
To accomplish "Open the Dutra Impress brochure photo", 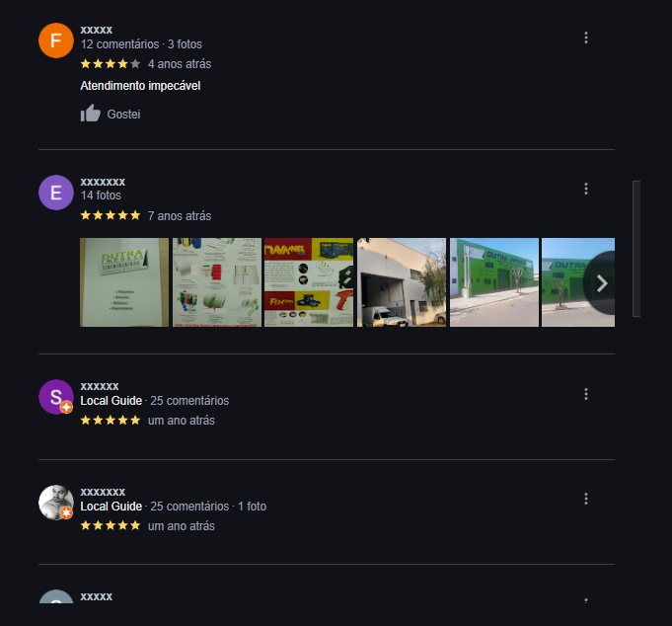I will [x=124, y=282].
